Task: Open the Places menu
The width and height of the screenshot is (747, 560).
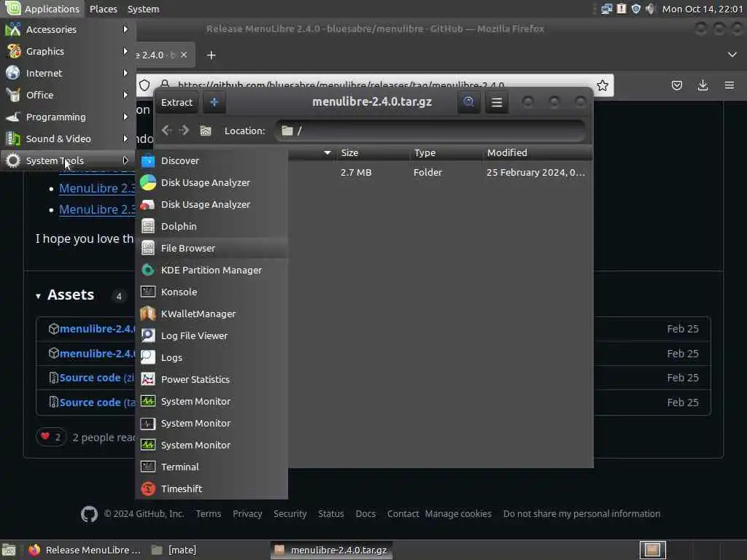Action: click(104, 9)
